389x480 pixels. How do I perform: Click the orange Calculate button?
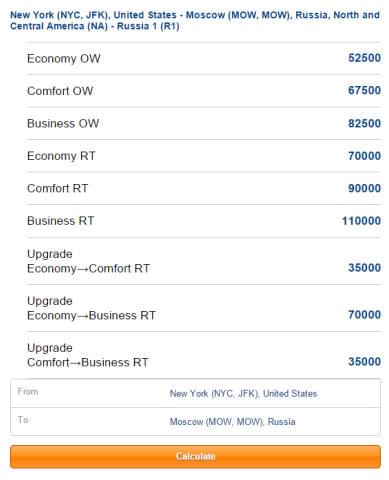coord(195,456)
